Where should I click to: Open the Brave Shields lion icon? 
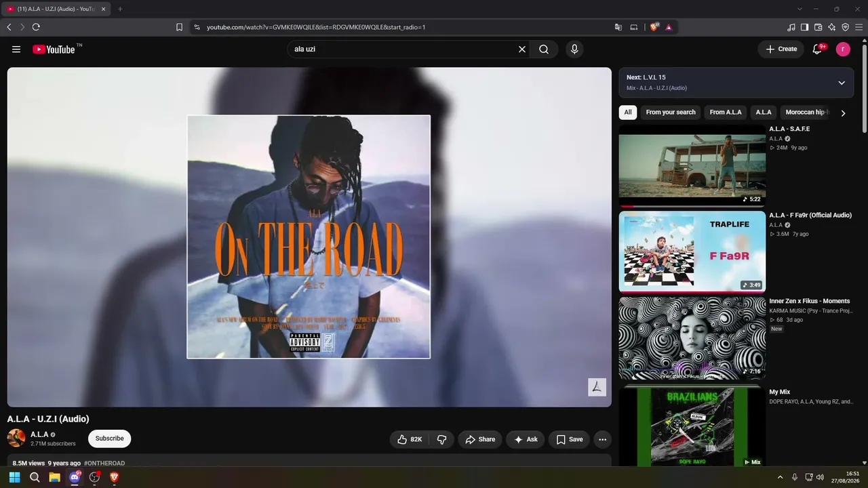click(x=654, y=27)
